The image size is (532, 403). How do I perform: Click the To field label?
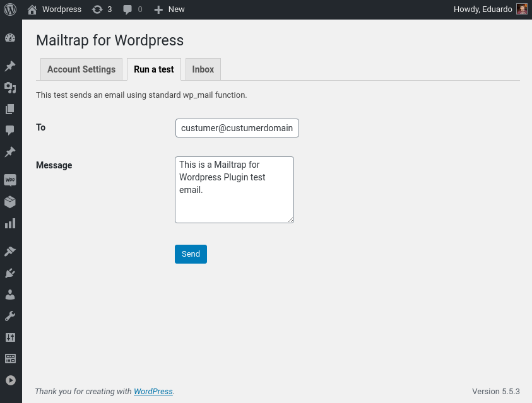point(41,127)
